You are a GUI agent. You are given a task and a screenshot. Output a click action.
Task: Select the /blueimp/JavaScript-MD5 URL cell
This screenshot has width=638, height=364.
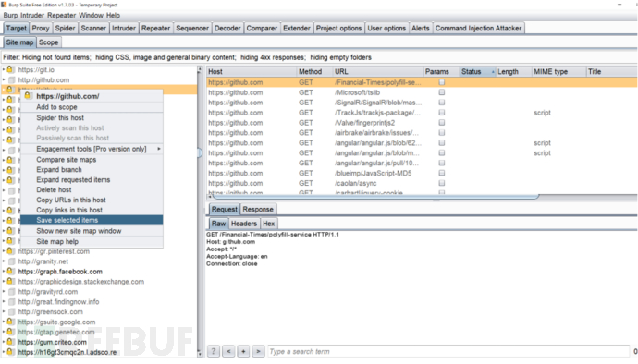point(377,173)
